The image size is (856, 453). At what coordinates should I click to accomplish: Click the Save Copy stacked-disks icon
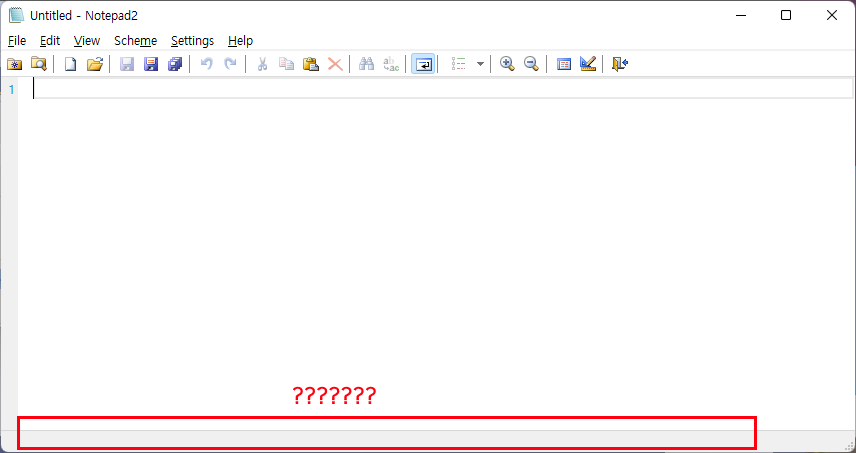tap(175, 64)
